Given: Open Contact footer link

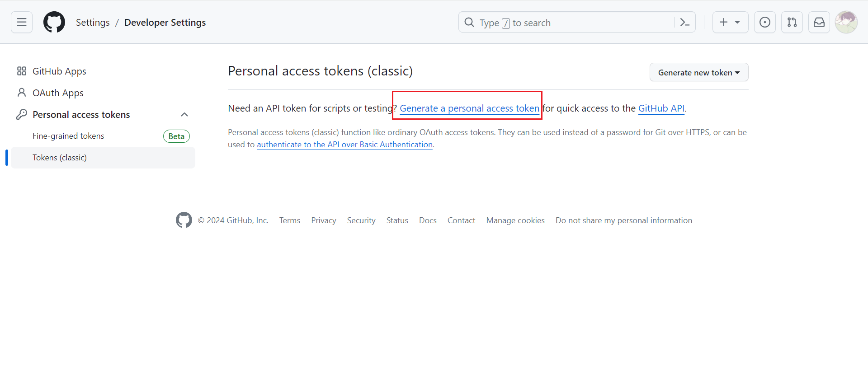Looking at the screenshot, I should 462,220.
